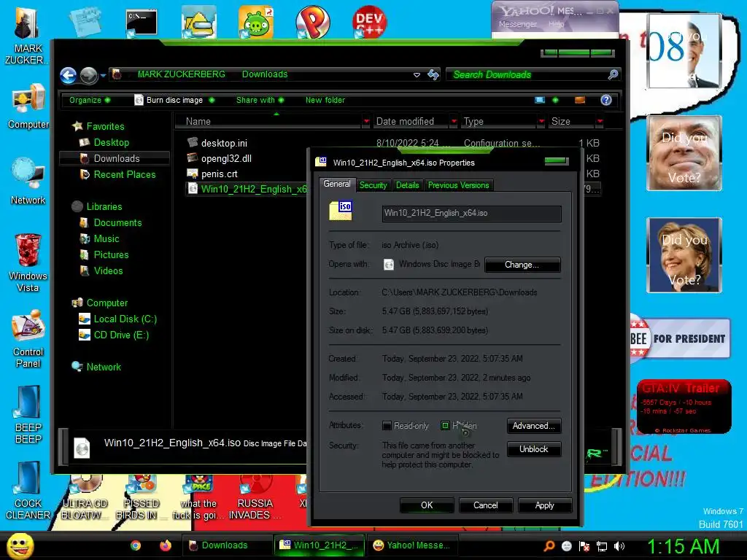Open Recent Places in Favorites
Viewport: 747px width, 560px height.
[x=117, y=175]
